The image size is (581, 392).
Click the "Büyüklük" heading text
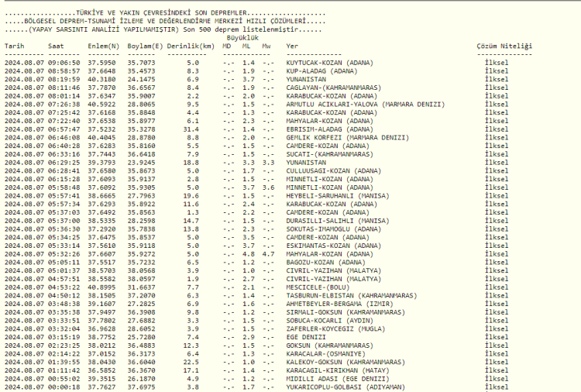coord(242,37)
